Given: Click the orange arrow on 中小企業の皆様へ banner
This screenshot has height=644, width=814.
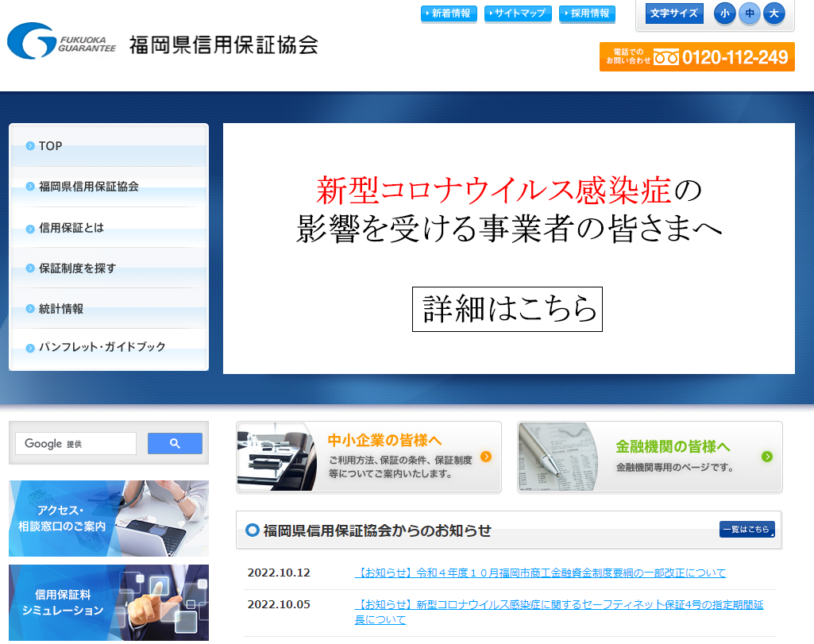Looking at the screenshot, I should click(x=486, y=457).
